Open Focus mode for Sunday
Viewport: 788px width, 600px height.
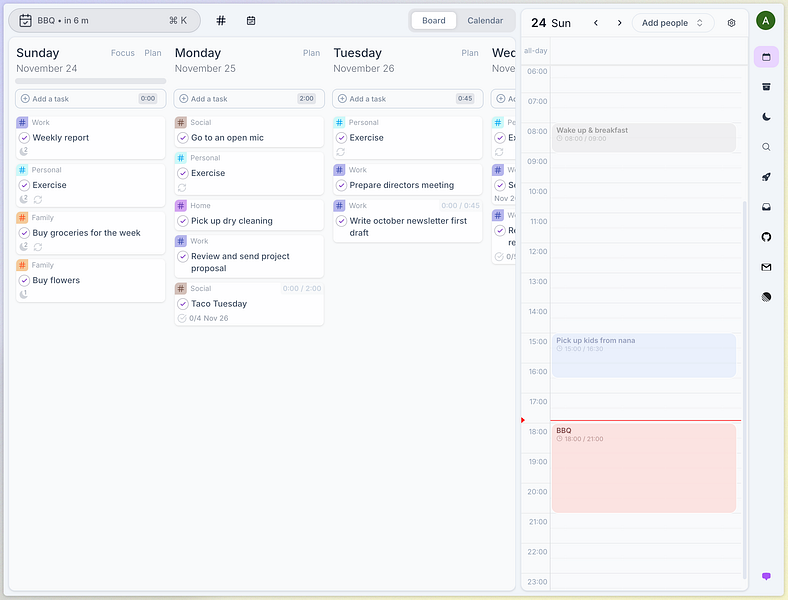pos(123,53)
